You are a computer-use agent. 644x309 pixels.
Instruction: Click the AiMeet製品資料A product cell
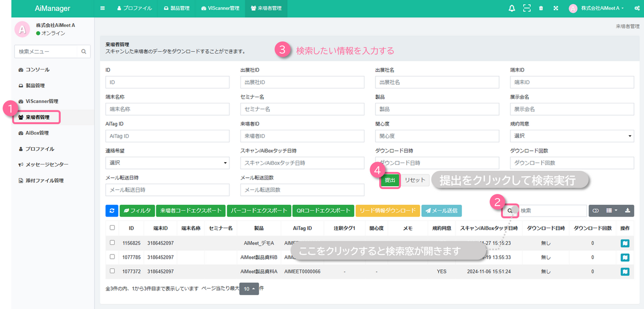(x=259, y=272)
